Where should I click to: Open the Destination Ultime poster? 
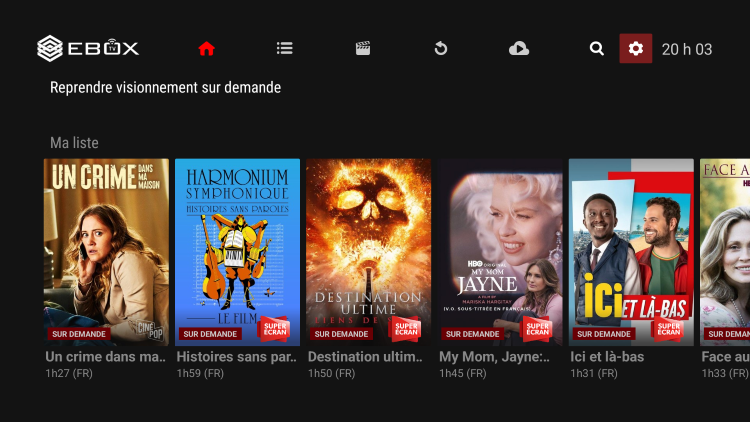tap(368, 251)
